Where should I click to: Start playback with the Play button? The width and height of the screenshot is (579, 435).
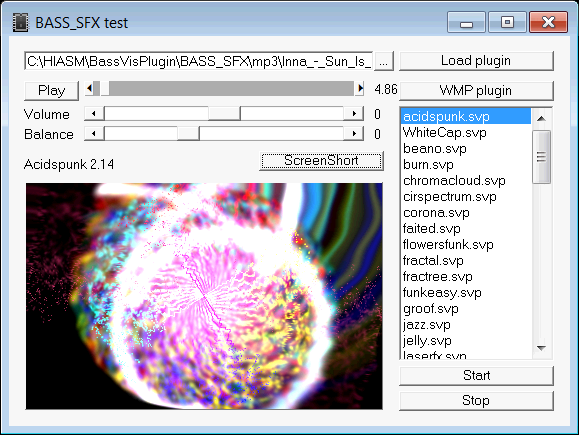51,91
